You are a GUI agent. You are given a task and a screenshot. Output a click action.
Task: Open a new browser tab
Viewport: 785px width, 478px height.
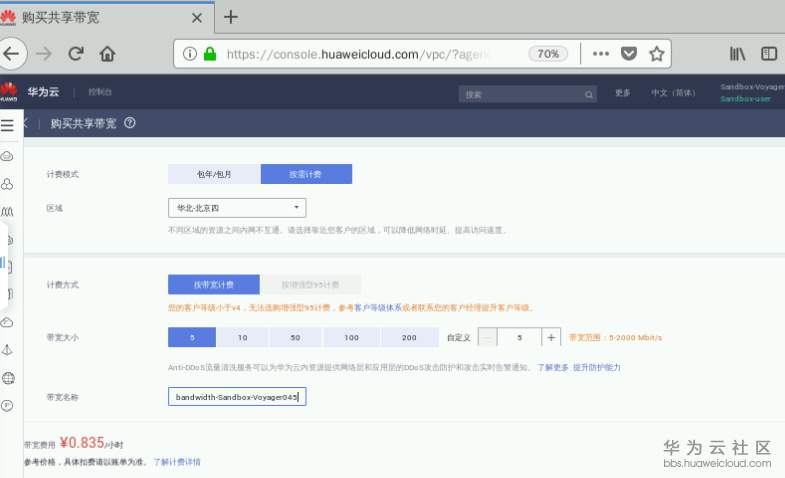[230, 17]
